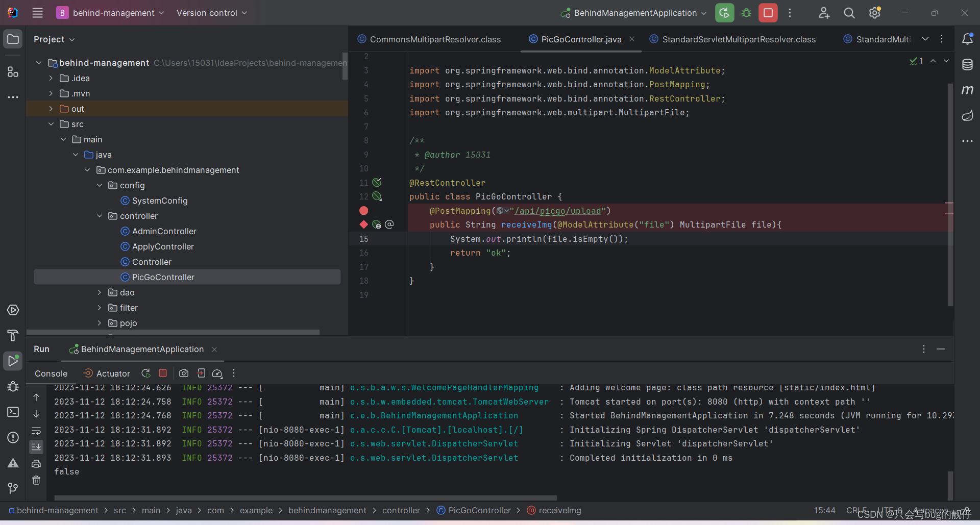This screenshot has height=525, width=980.
Task: Switch to CommonsMultipartResolver.class tab
Action: click(429, 39)
